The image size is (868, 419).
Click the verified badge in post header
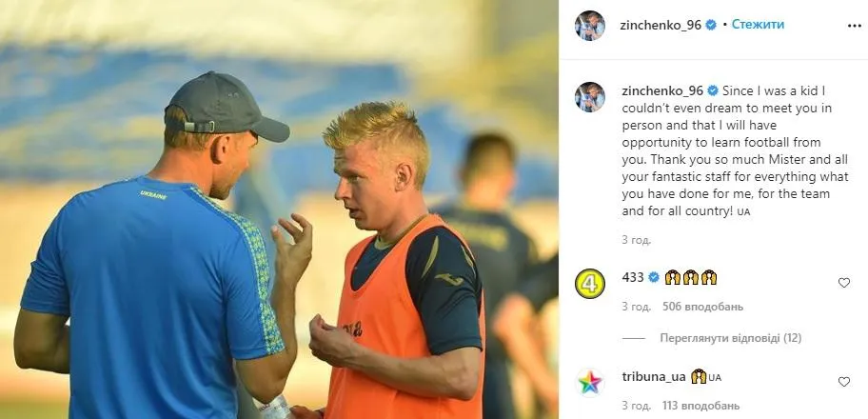pyautogui.click(x=711, y=25)
